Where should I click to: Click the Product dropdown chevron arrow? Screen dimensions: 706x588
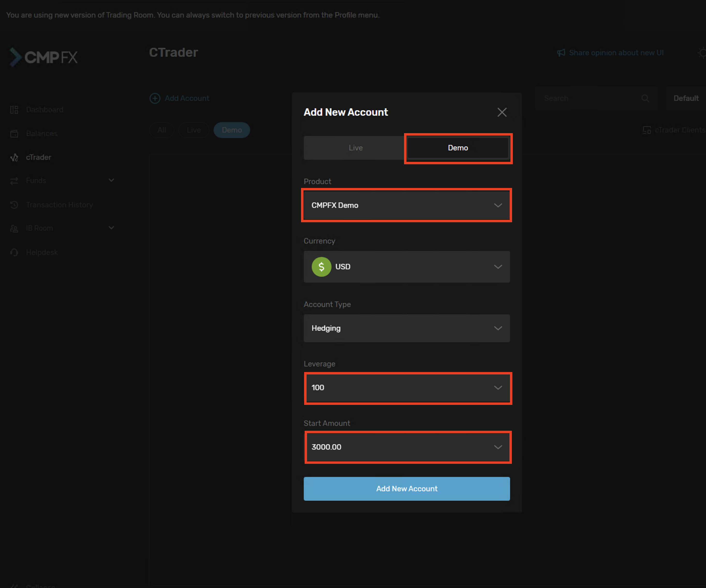(498, 205)
